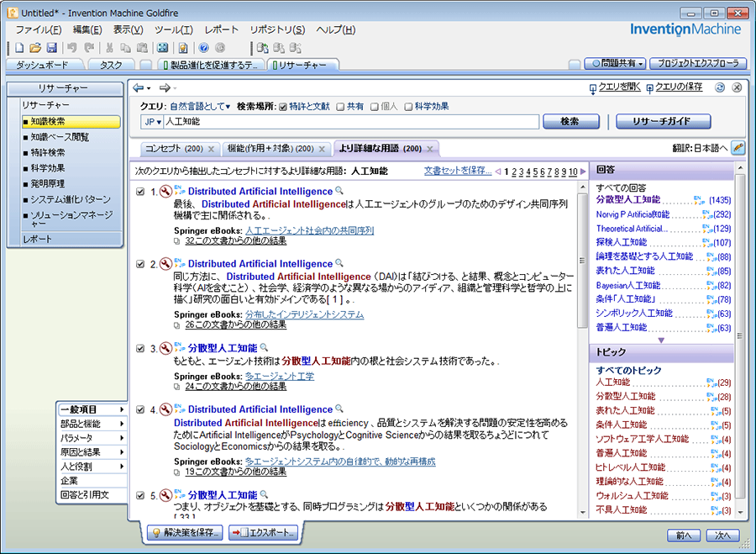Click the forward navigation arrow
Image resolution: width=756 pixels, height=554 pixels.
165,87
